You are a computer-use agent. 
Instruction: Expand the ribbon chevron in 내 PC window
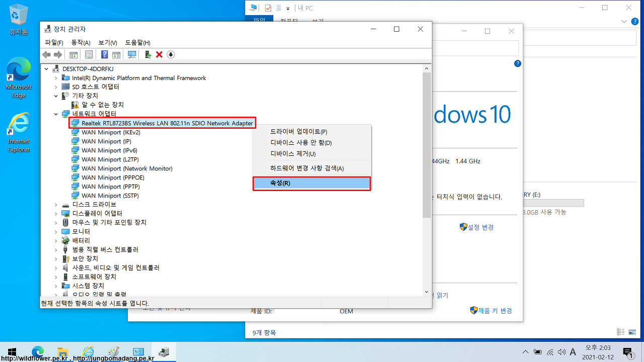tap(624, 22)
